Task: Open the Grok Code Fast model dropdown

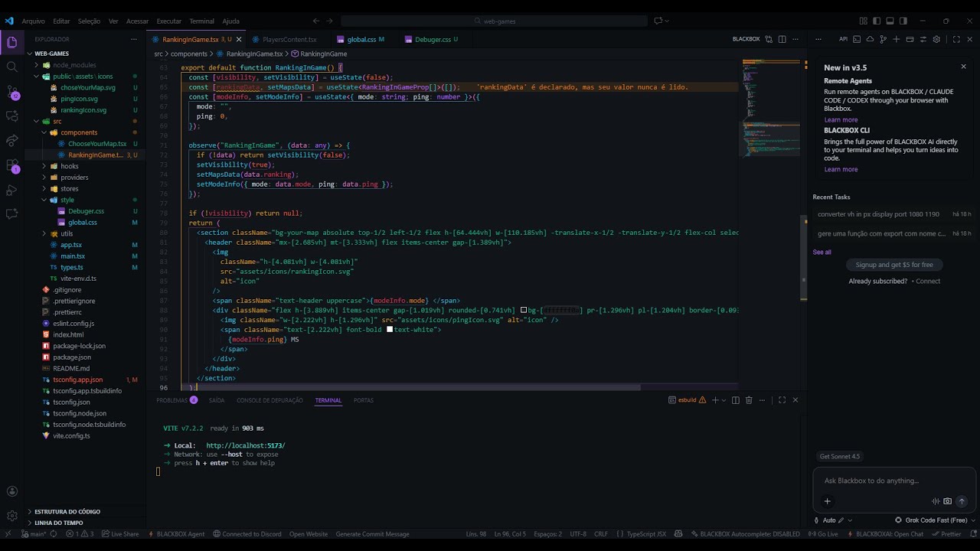Action: click(935, 520)
